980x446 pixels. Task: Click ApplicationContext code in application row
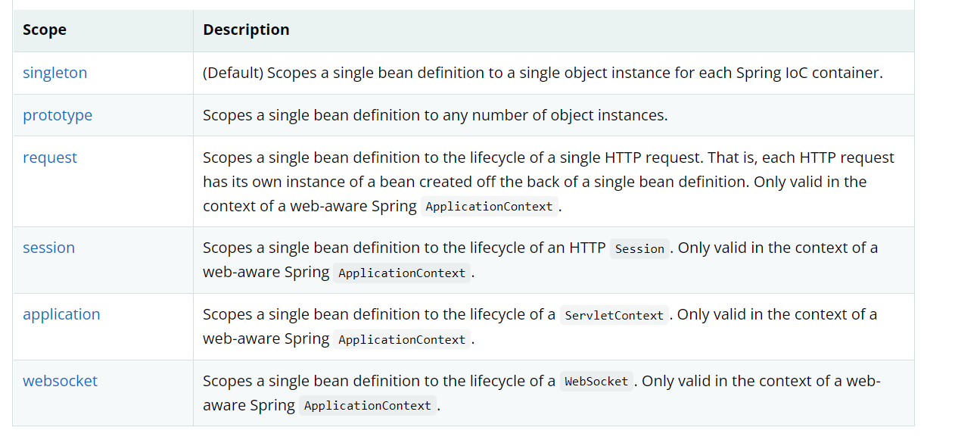click(402, 339)
